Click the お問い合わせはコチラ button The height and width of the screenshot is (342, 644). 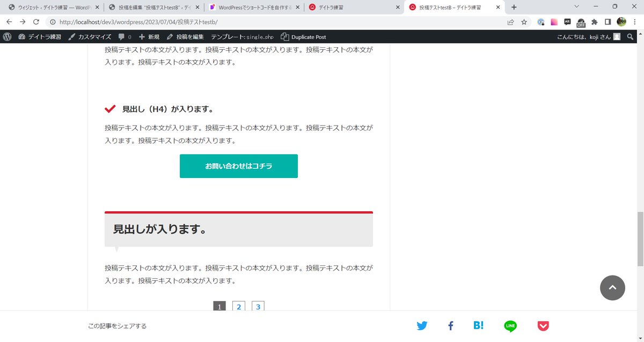click(238, 166)
